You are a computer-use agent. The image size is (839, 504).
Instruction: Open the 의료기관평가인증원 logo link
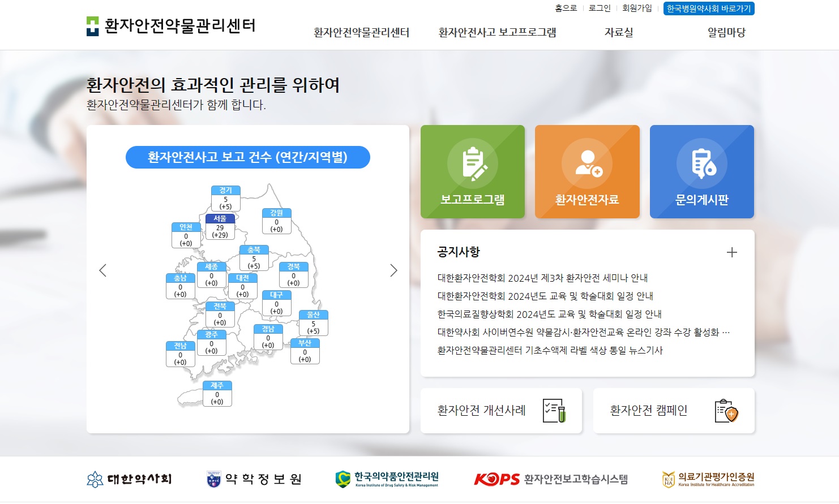click(x=708, y=479)
